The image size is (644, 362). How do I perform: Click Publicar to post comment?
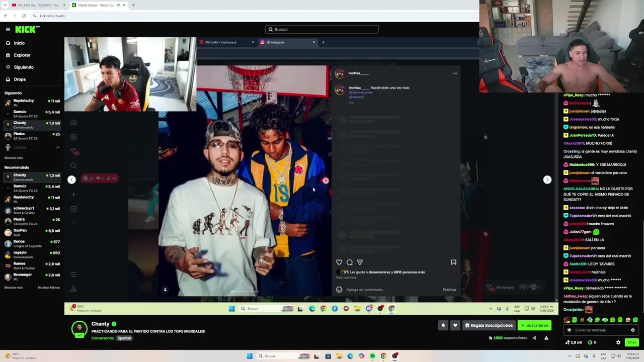click(449, 290)
